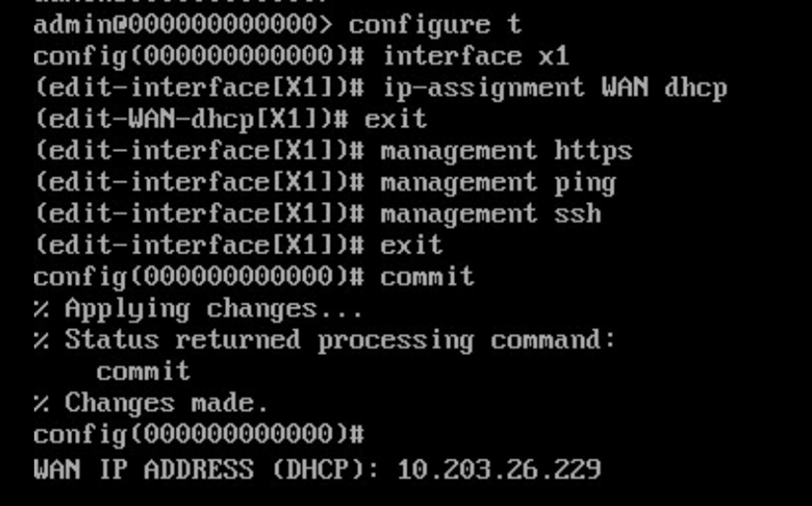Click the 'ip-assignment' word in the terminal
Screen dimensions: 812x506
point(483,88)
